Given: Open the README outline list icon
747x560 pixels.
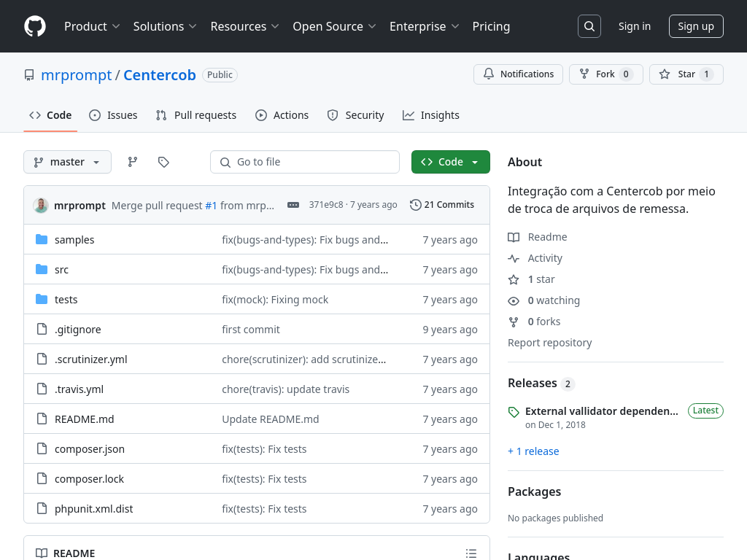Looking at the screenshot, I should click(471, 553).
